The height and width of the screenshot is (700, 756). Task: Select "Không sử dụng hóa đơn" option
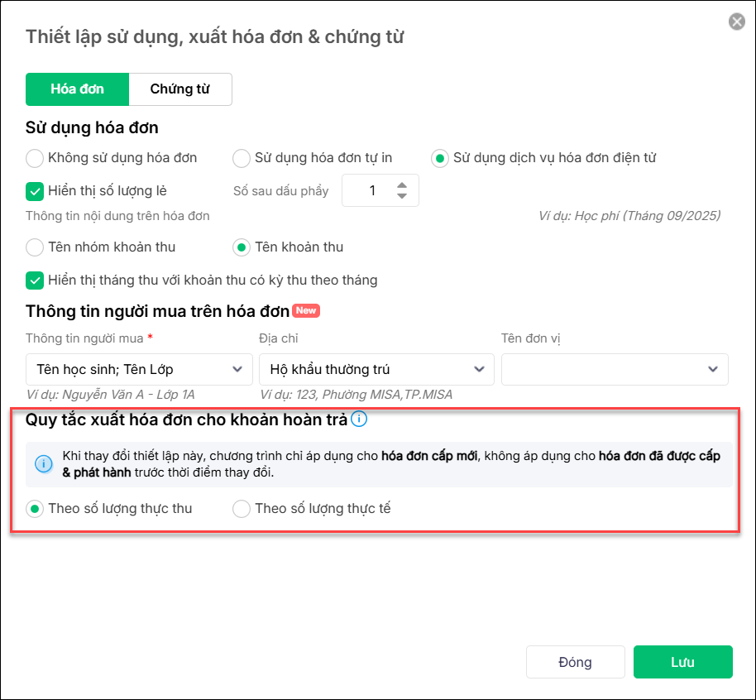[35, 157]
